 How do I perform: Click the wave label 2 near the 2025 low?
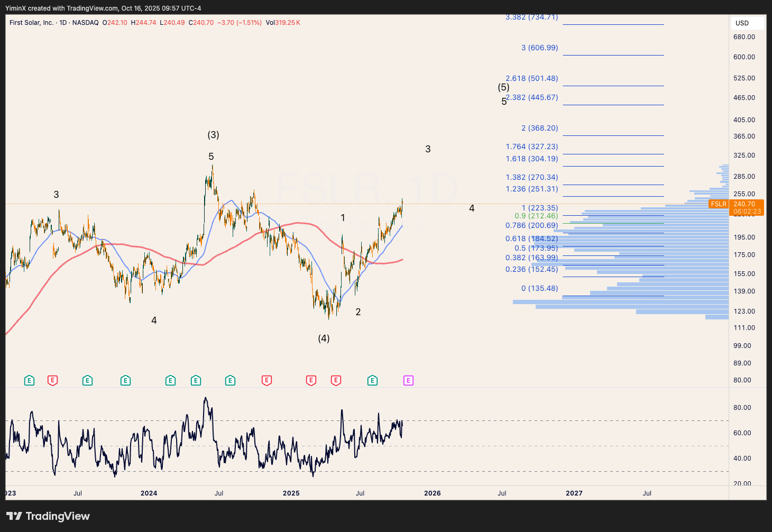point(358,312)
